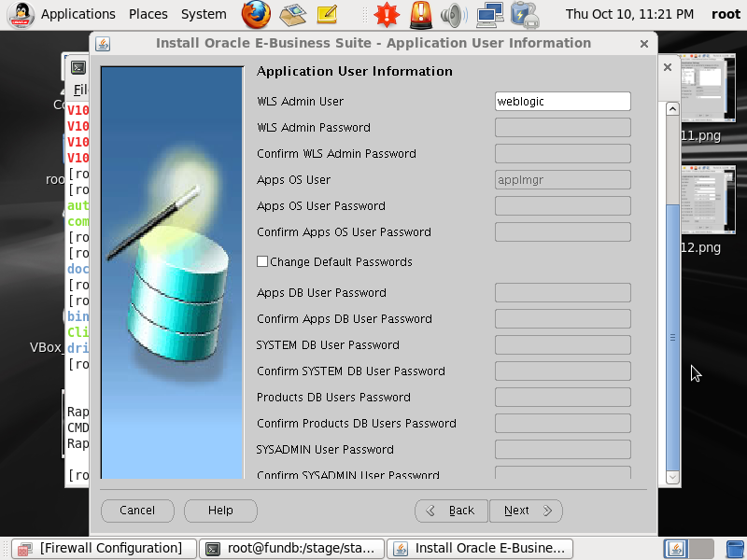Click the root user menu in panel
Viewport: 747px width, 560px height.
point(726,14)
